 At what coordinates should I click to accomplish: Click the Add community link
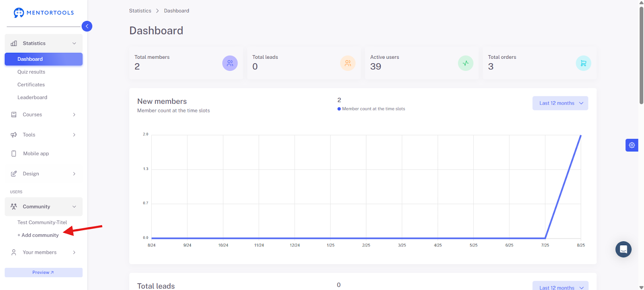tap(38, 235)
